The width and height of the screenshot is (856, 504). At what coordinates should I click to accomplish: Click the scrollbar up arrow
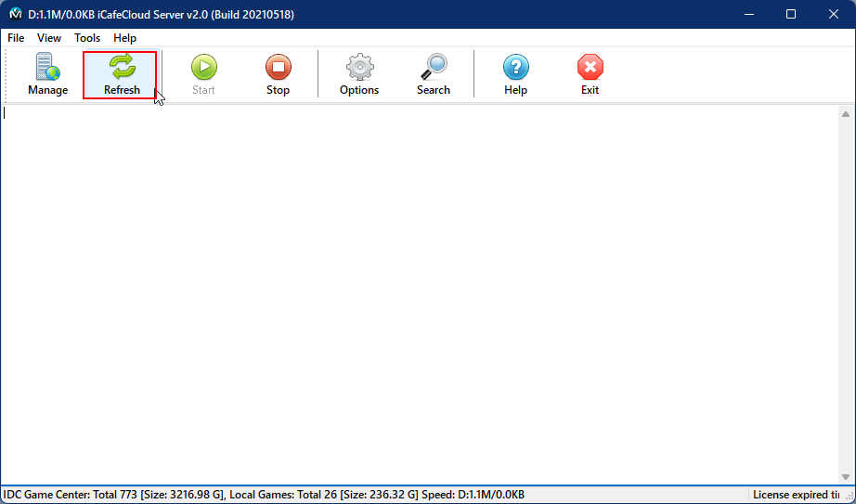pyautogui.click(x=846, y=113)
